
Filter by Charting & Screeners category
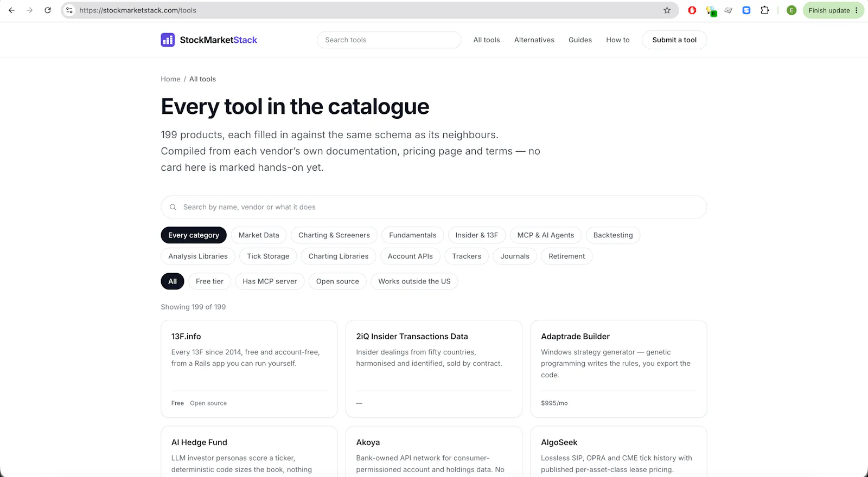[x=334, y=235]
